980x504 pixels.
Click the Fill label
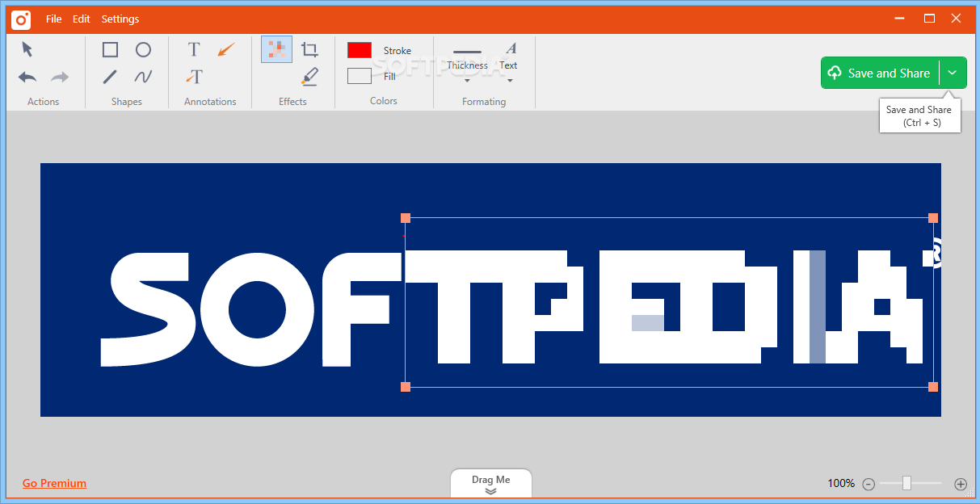pyautogui.click(x=389, y=77)
